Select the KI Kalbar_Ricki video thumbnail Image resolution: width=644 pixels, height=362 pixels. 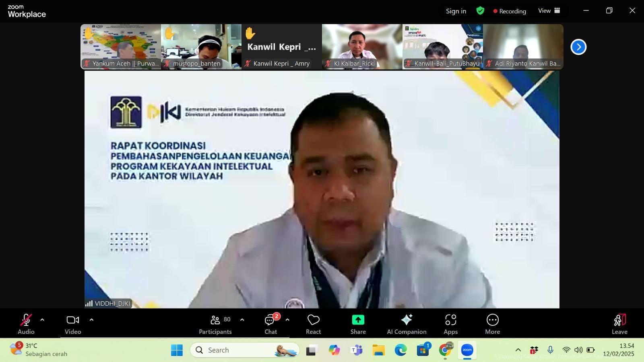[362, 46]
